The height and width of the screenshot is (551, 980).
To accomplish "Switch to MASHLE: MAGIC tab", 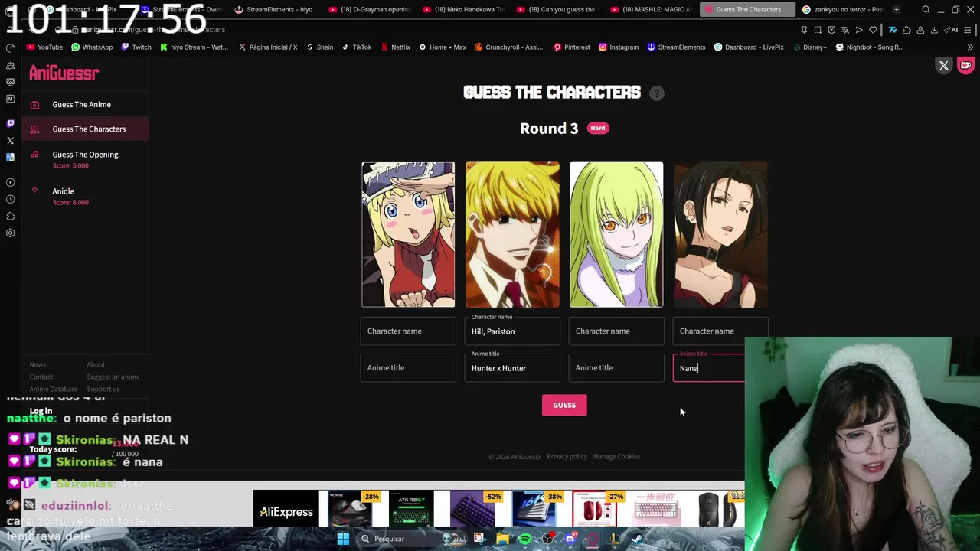I will pos(651,10).
